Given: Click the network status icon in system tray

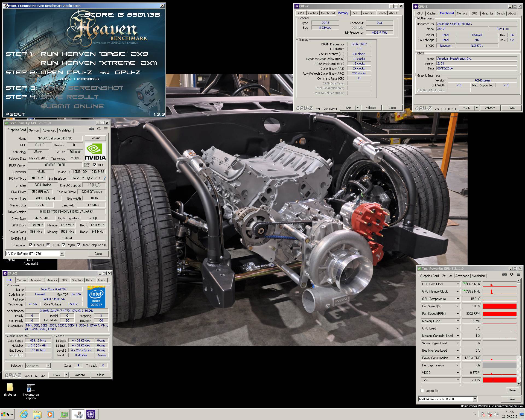Looking at the screenshot, I should (x=490, y=415).
